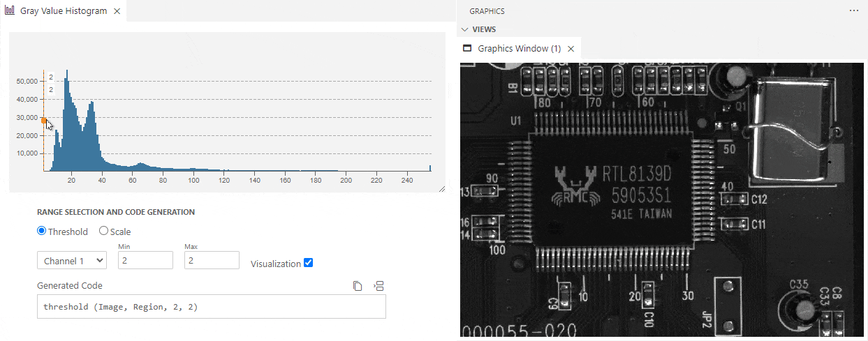This screenshot has height=341, width=868.
Task: Grab the histogram resize handle corner
Action: (441, 188)
